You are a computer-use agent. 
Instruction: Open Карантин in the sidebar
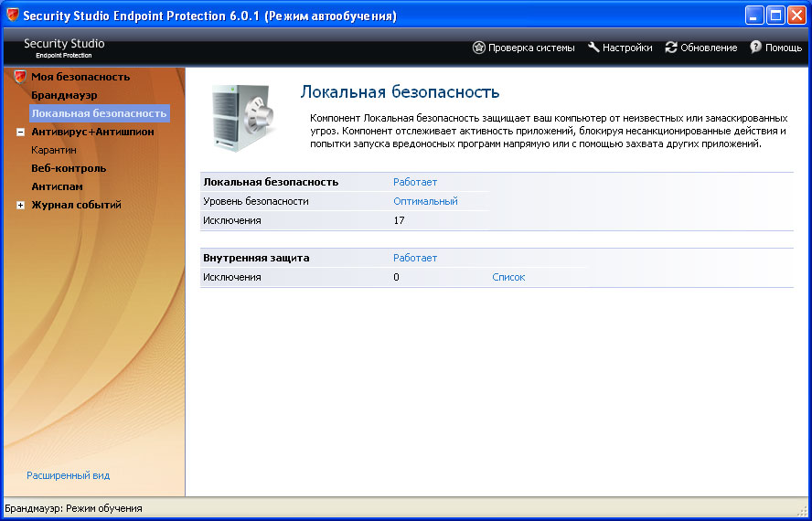click(54, 150)
